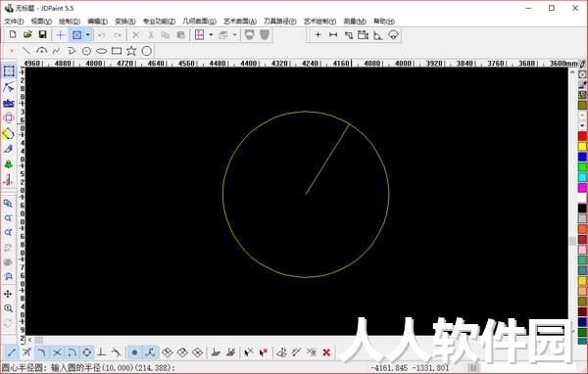Toggle the center point snap button
588x374 pixels.
pyautogui.click(x=86, y=352)
